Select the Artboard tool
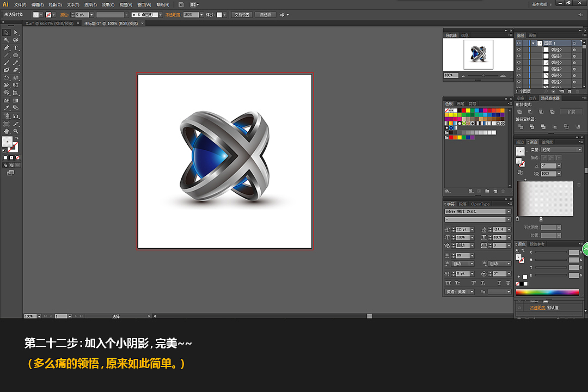Viewport: 588px width, 392px height. 7,124
